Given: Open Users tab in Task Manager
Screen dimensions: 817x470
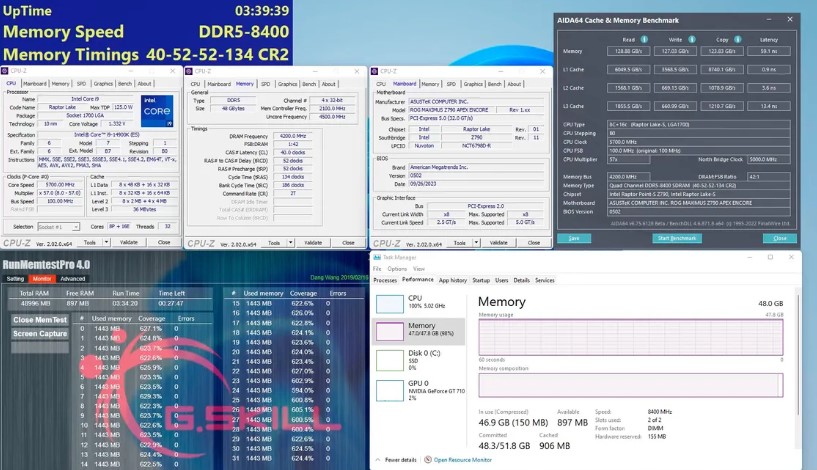Looking at the screenshot, I should tap(501, 280).
